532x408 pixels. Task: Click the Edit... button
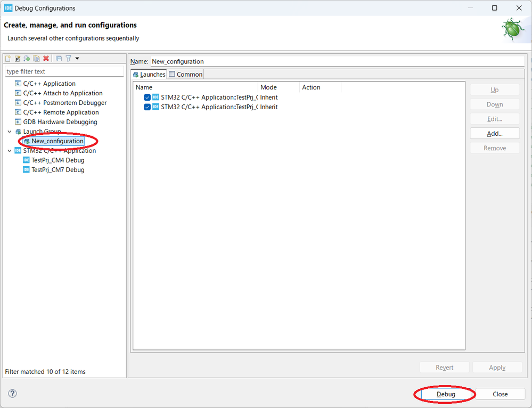[x=495, y=119]
